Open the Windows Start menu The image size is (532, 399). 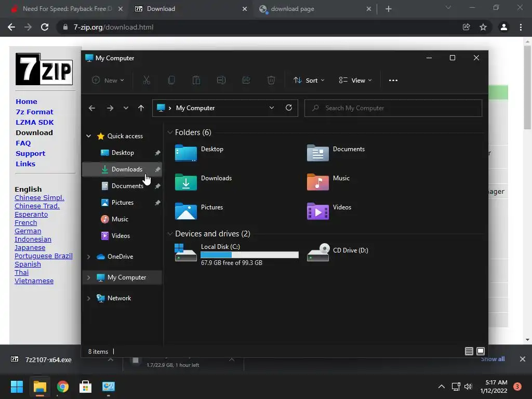17,387
